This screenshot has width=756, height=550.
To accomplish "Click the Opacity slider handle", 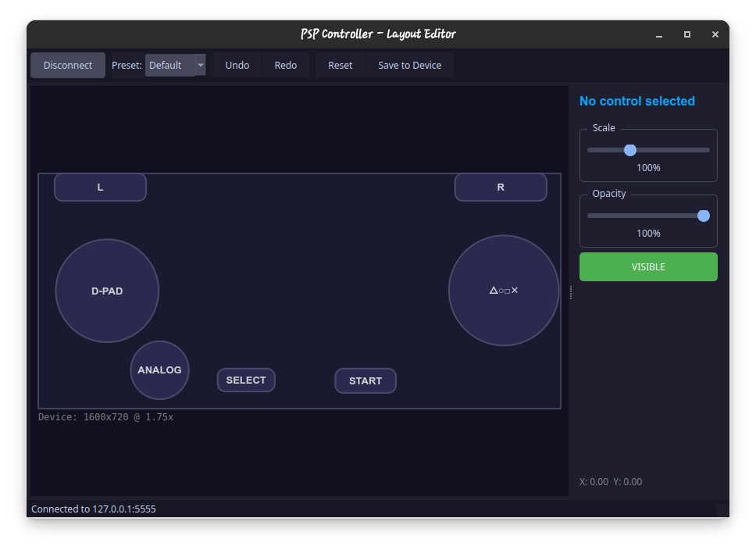I will [x=704, y=216].
